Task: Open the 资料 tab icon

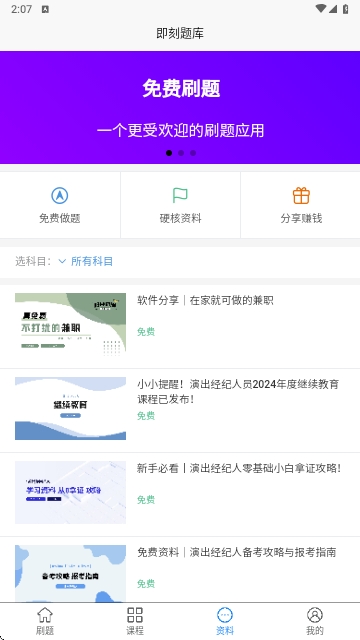Action: pos(225,615)
